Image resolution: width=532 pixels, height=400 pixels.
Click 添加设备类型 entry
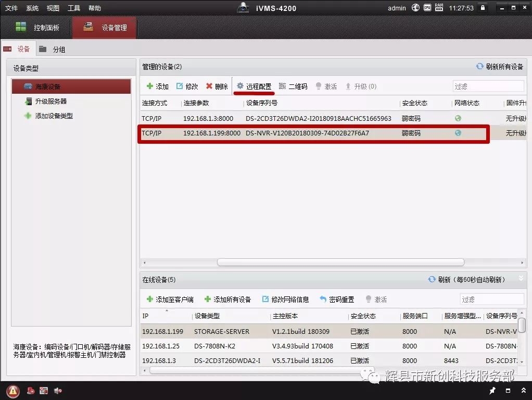(x=48, y=116)
